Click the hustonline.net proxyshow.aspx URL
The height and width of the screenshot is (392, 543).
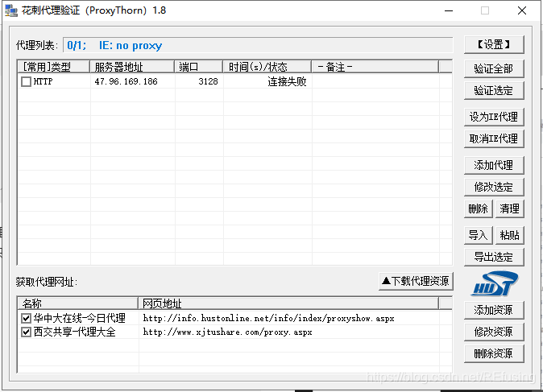point(269,318)
